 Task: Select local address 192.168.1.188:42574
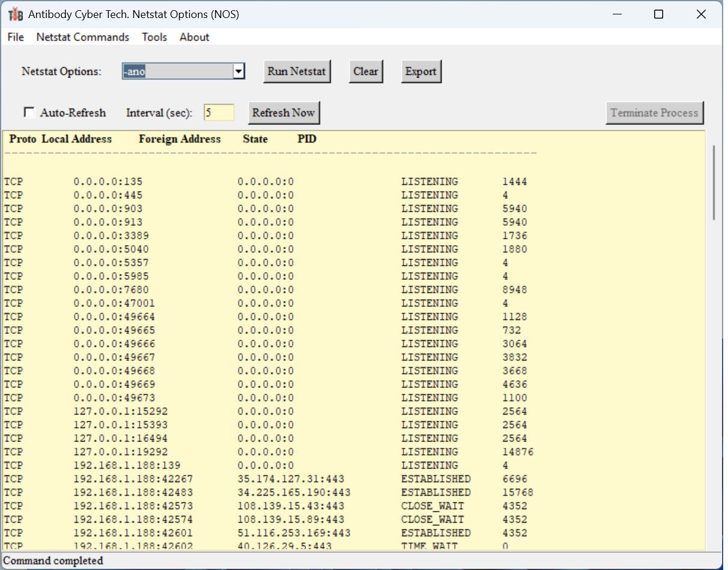(133, 520)
